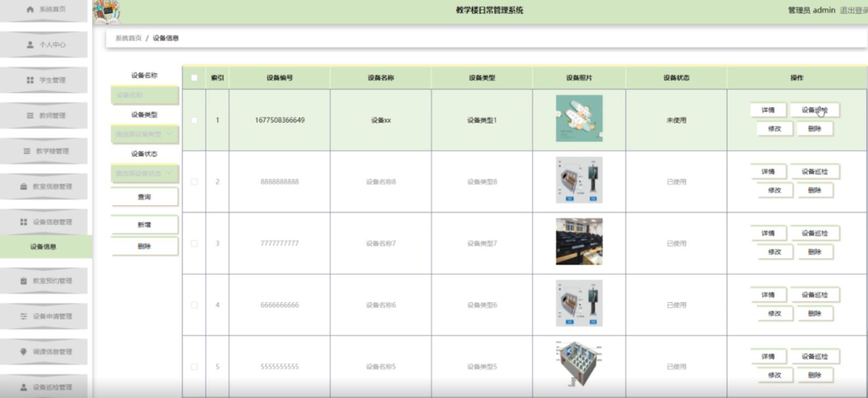Check the box for row 1 设备xx
The width and height of the screenshot is (868, 398).
coord(194,120)
